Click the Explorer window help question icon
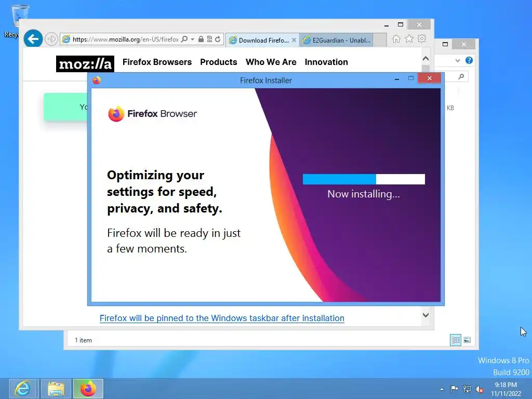Screen dimensions: 532x399 tap(469, 60)
